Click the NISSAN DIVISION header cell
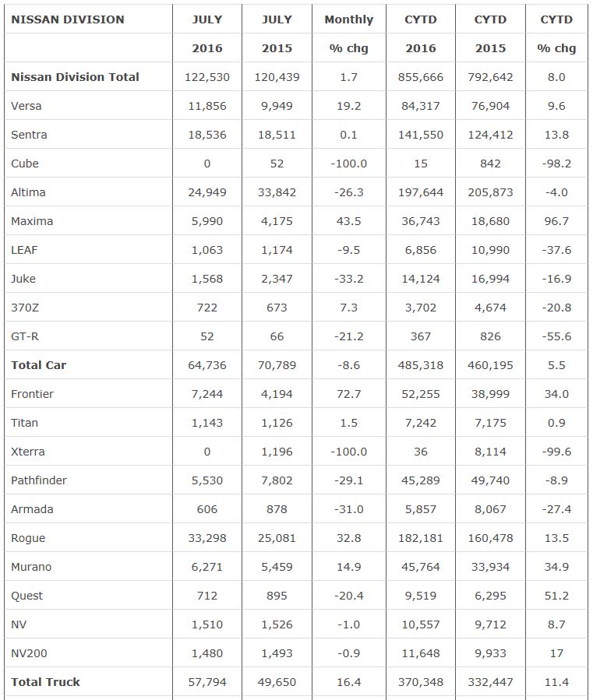The image size is (593, 700). [68, 19]
